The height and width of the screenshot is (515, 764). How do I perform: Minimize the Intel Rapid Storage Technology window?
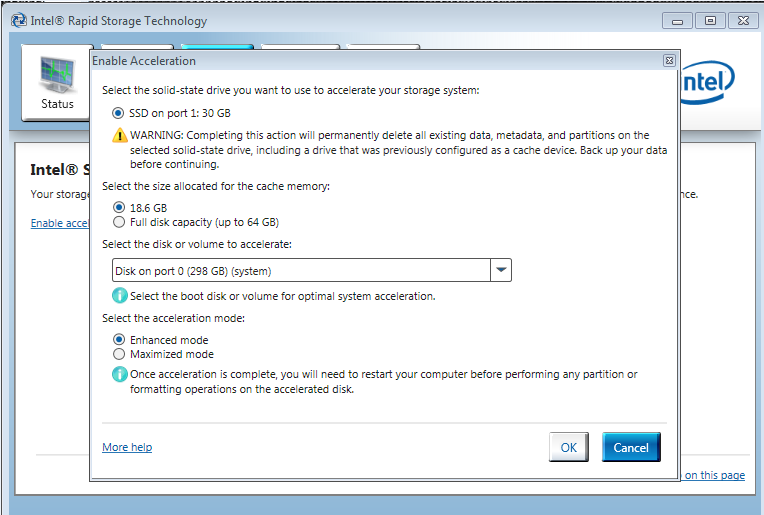pos(677,21)
